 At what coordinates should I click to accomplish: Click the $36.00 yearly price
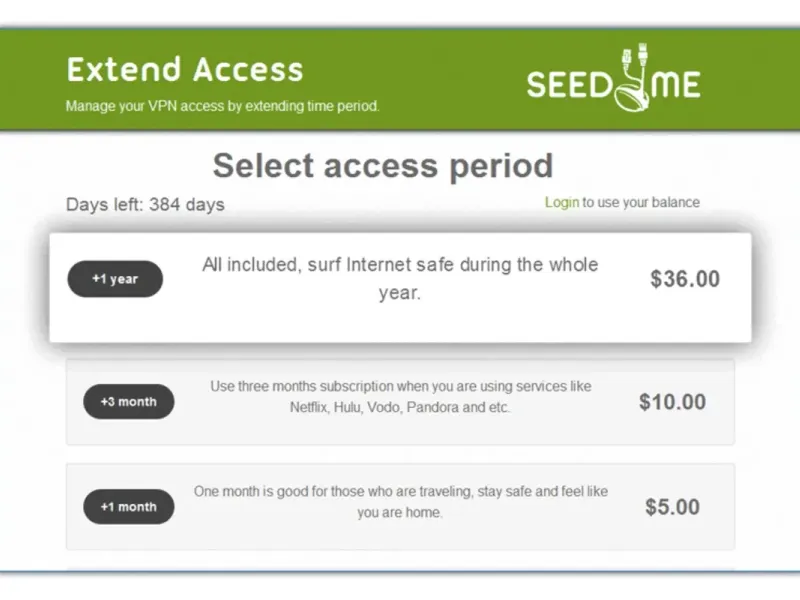click(685, 280)
